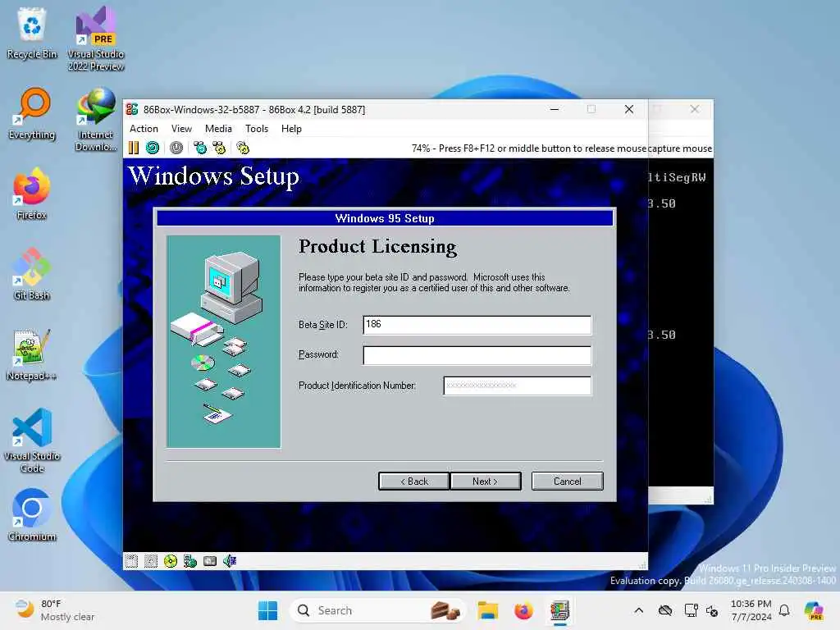
Task: Minimize the 86Box window
Action: 555,109
